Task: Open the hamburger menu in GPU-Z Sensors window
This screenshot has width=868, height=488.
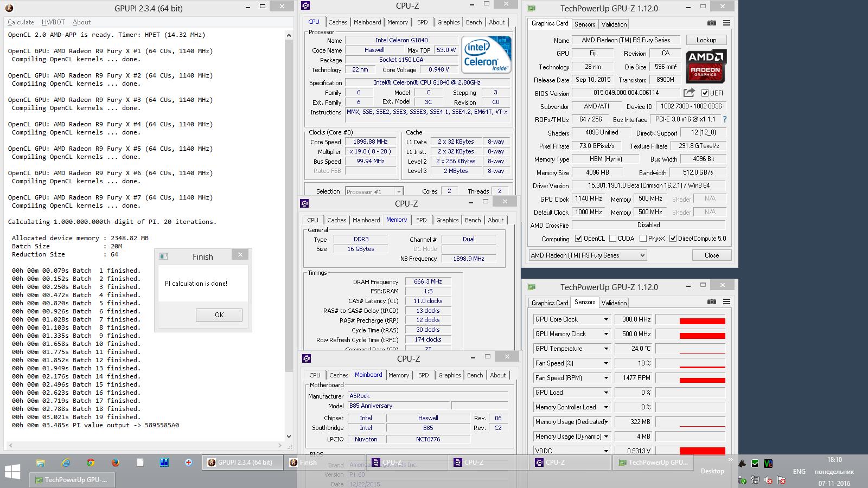Action: click(726, 301)
